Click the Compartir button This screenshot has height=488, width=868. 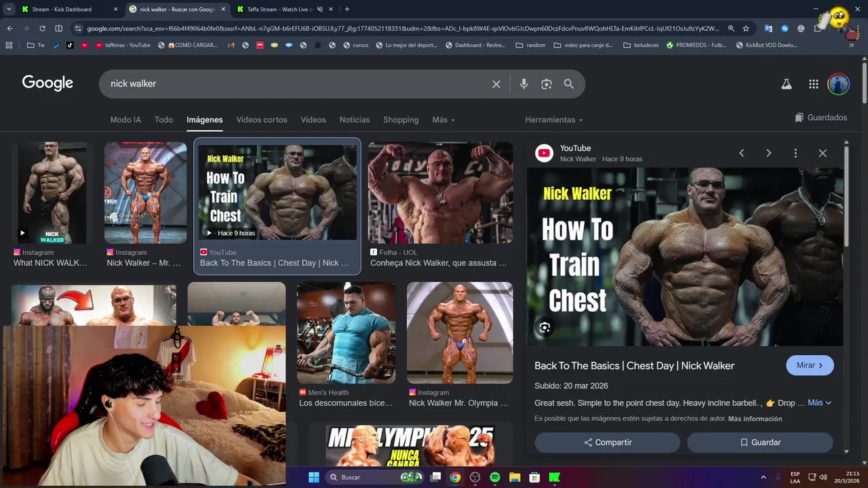[x=608, y=443]
